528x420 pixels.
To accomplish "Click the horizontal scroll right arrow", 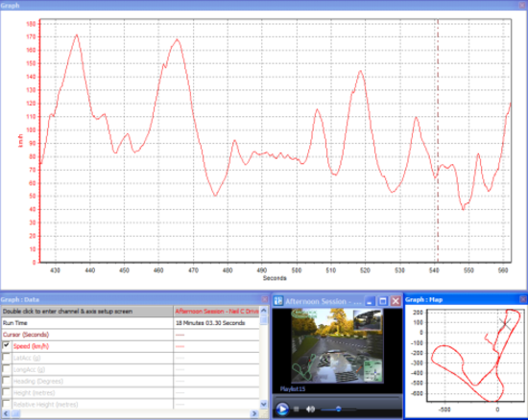I will [x=254, y=413].
